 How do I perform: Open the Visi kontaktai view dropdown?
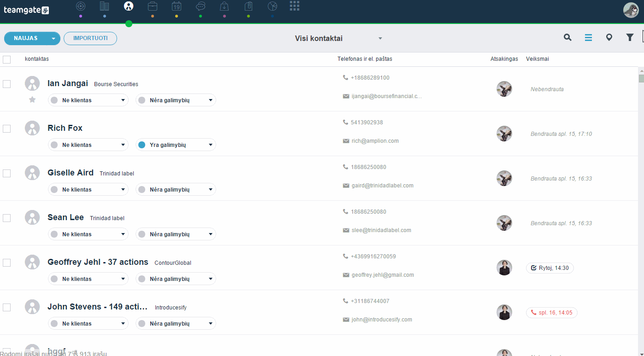(x=338, y=39)
